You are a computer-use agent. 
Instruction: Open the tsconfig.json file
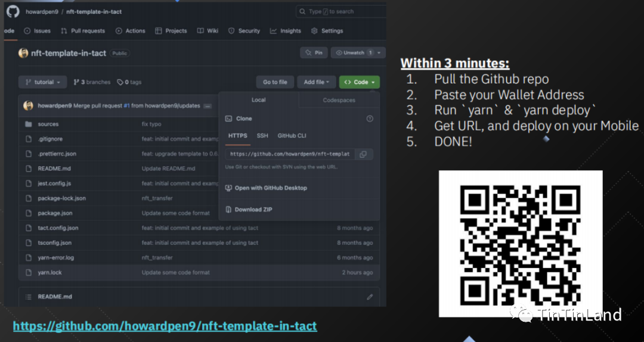pos(55,242)
